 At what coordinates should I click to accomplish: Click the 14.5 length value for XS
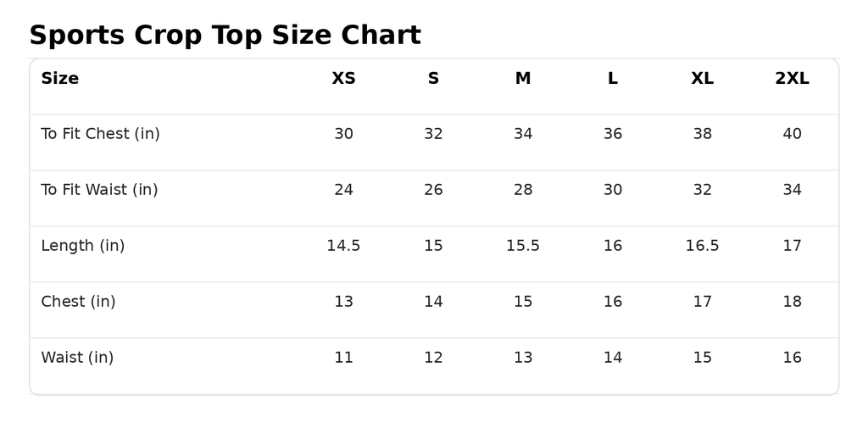[x=344, y=246]
